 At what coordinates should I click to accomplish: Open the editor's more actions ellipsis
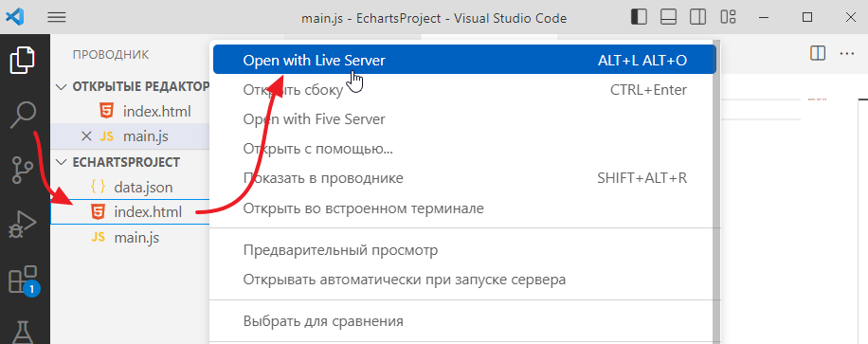pos(847,54)
